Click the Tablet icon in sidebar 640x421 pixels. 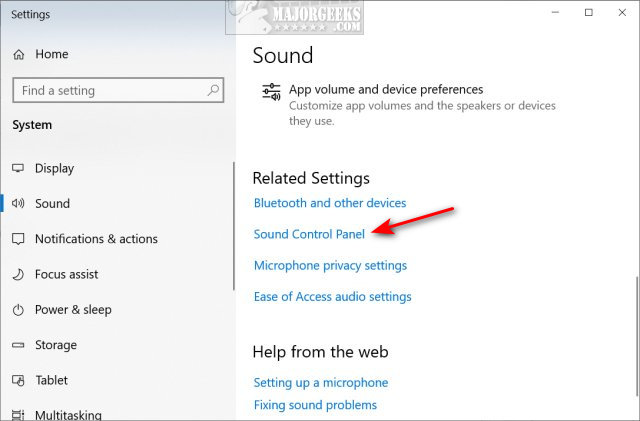click(x=18, y=380)
